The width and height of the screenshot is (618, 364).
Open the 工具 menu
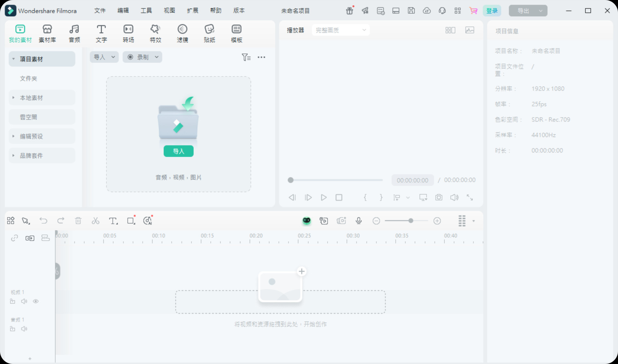click(146, 11)
